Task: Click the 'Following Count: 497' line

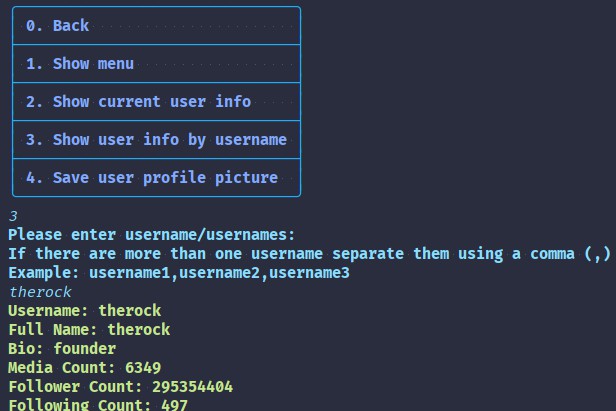Action: 98,404
